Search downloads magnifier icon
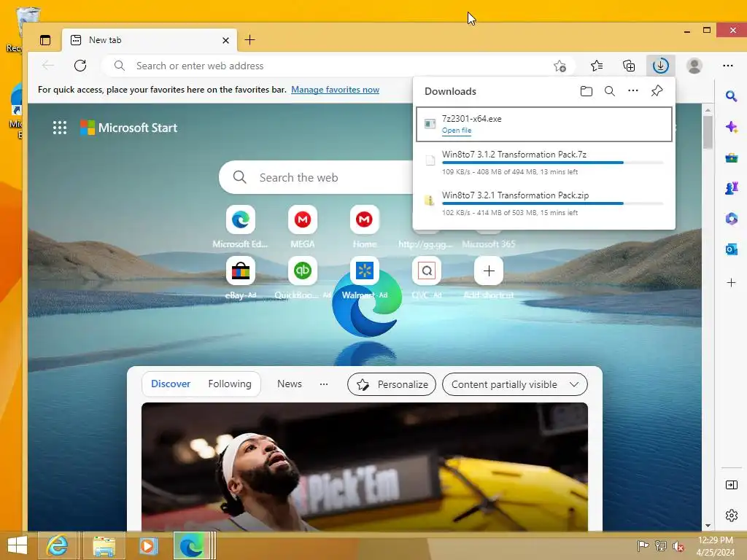 pyautogui.click(x=609, y=91)
